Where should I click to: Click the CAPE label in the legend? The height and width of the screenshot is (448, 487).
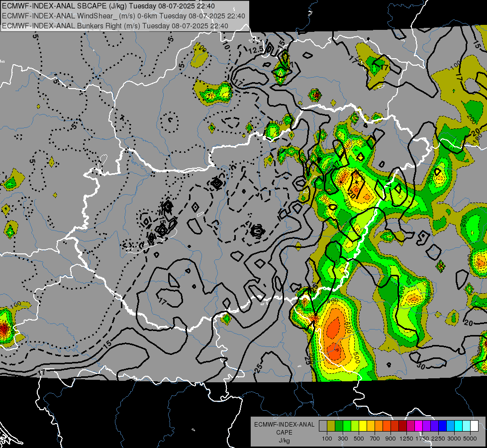coord(284,433)
